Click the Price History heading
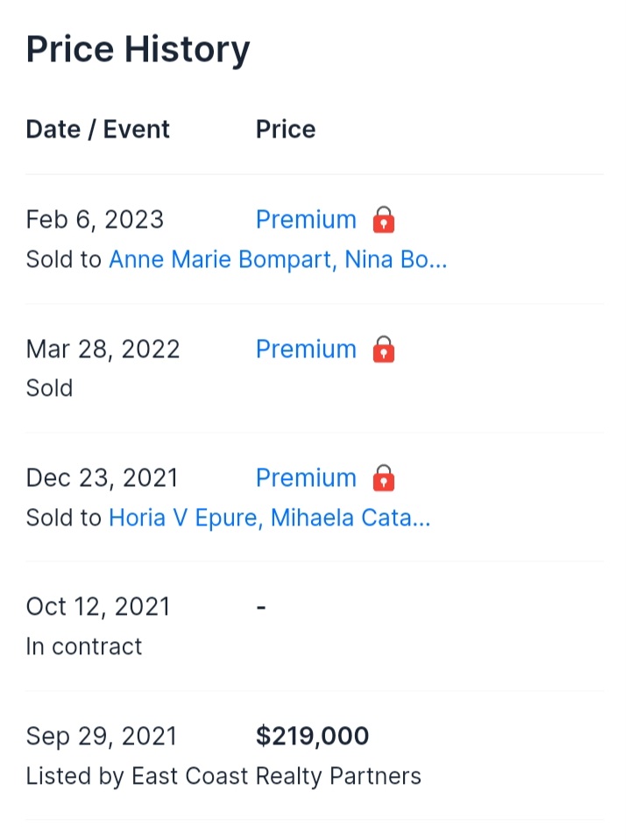The width and height of the screenshot is (630, 840). tap(138, 50)
